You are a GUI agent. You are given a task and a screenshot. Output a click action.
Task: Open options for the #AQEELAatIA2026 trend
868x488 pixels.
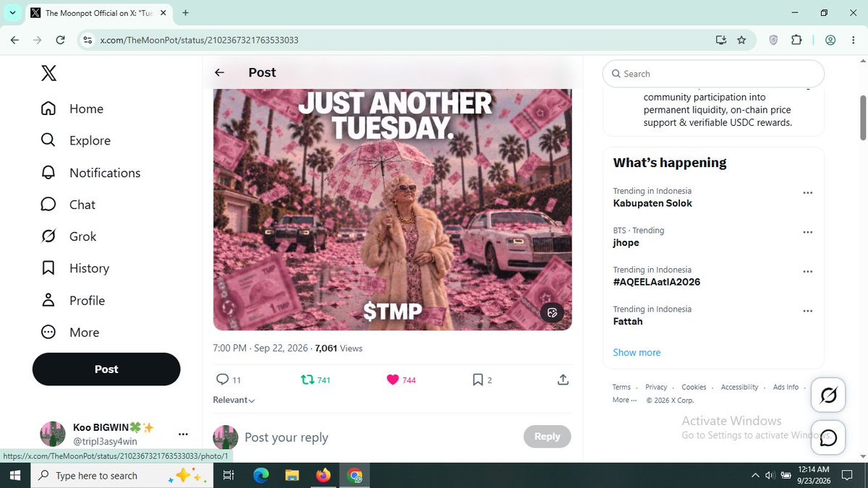(x=808, y=272)
